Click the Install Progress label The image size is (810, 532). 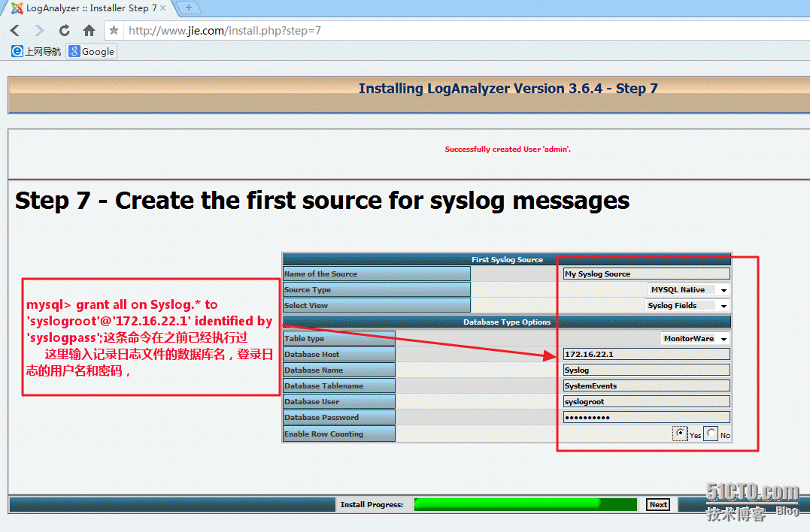point(372,504)
